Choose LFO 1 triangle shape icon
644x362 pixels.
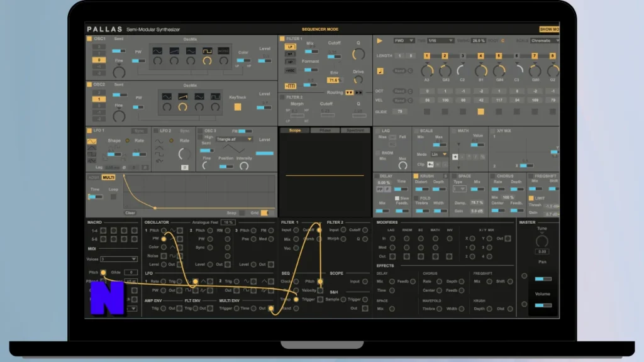92,148
